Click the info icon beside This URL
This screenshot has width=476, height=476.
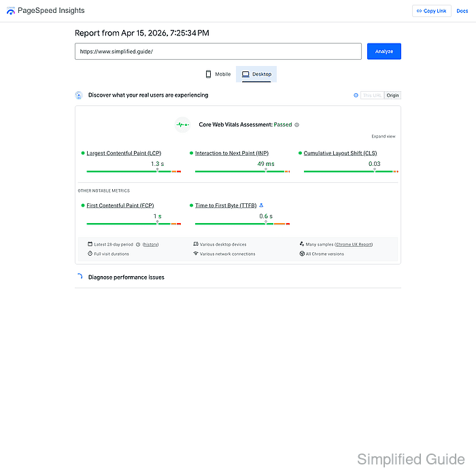point(356,95)
